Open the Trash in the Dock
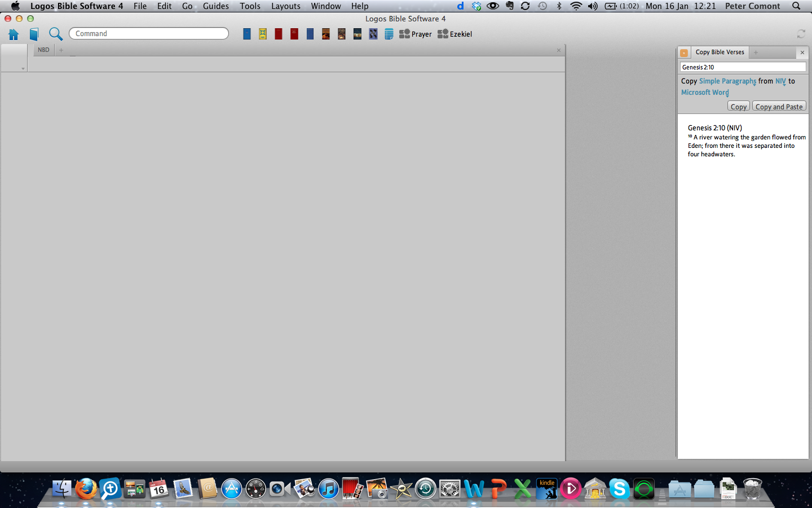The width and height of the screenshot is (812, 508). pos(753,488)
